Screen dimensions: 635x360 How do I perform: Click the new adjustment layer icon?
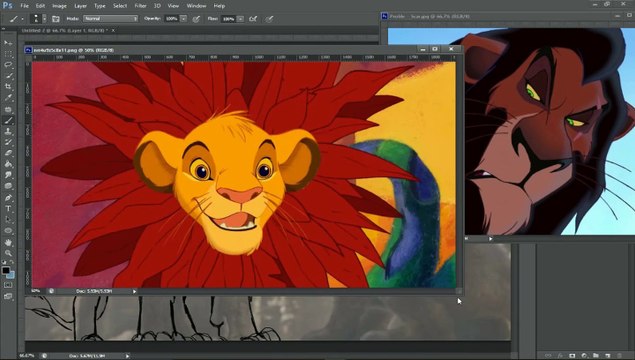tap(584, 356)
